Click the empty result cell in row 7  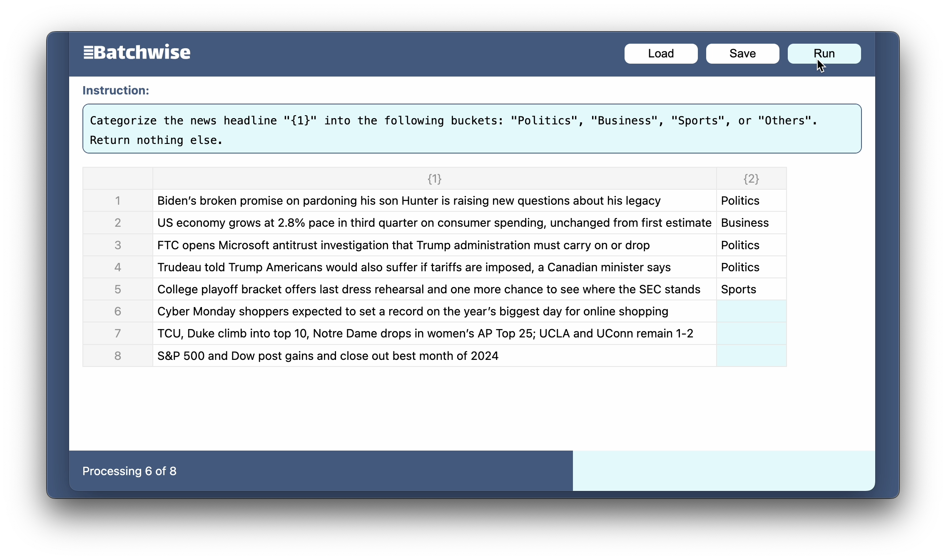click(751, 334)
